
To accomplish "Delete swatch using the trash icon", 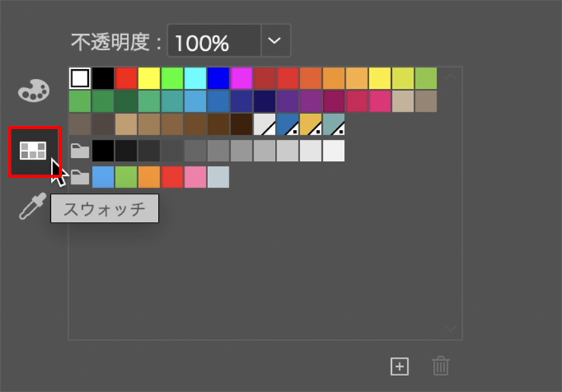I will pos(440,366).
